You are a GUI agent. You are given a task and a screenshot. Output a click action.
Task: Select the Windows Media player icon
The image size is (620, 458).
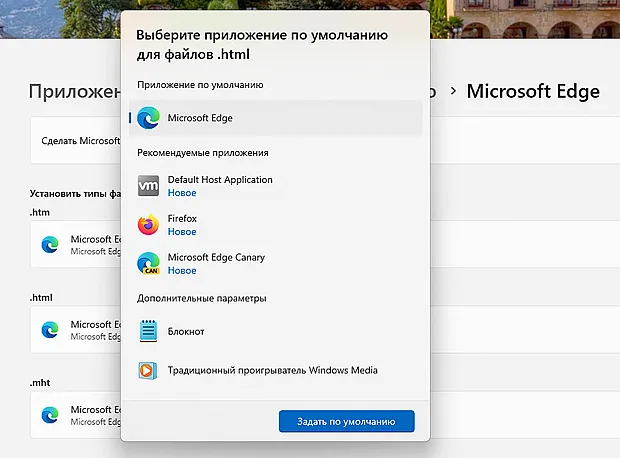tap(148, 370)
